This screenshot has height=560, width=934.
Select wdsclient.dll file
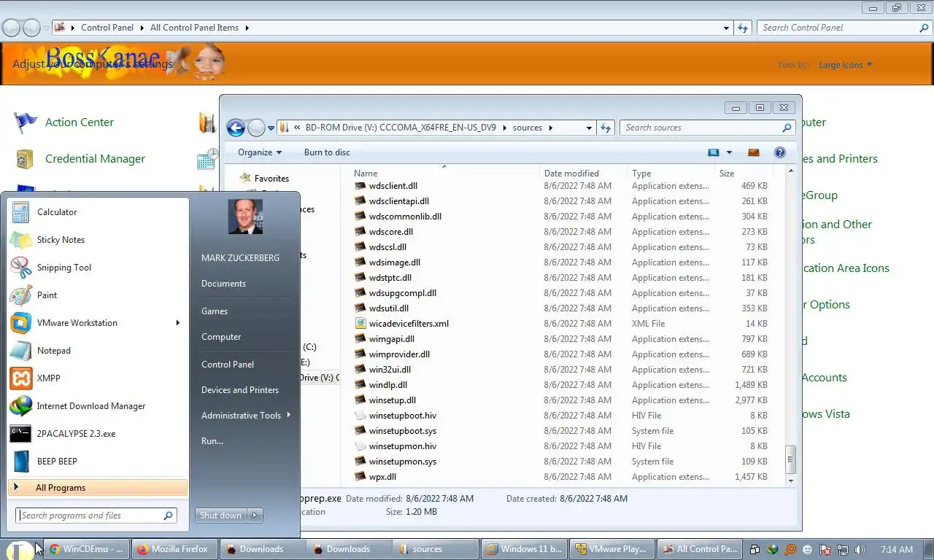click(x=393, y=186)
